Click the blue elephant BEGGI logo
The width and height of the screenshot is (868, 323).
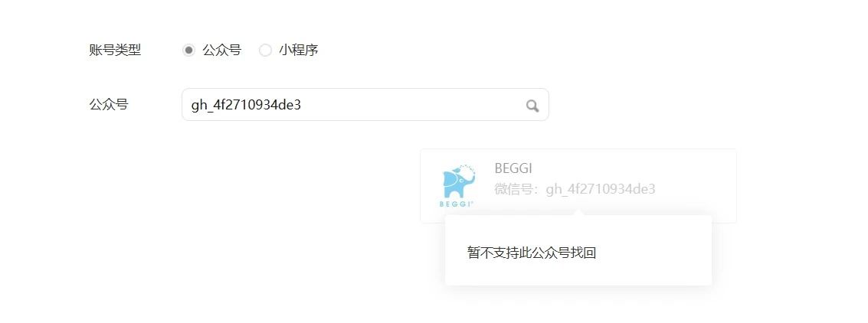click(x=458, y=181)
